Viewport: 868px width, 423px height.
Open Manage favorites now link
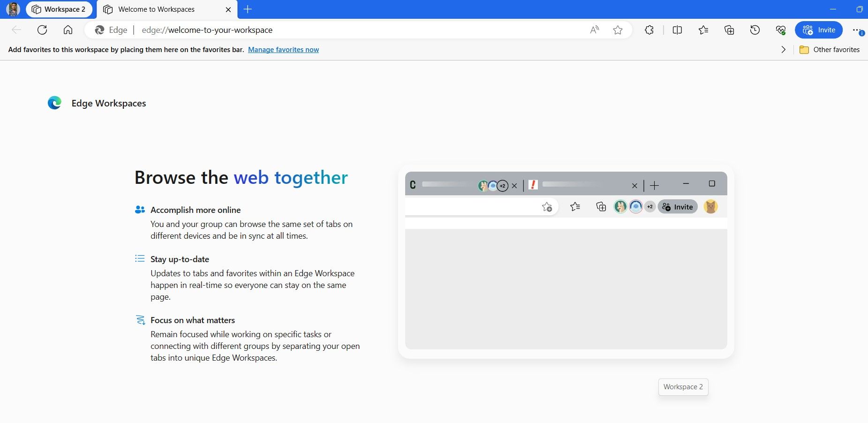(283, 49)
